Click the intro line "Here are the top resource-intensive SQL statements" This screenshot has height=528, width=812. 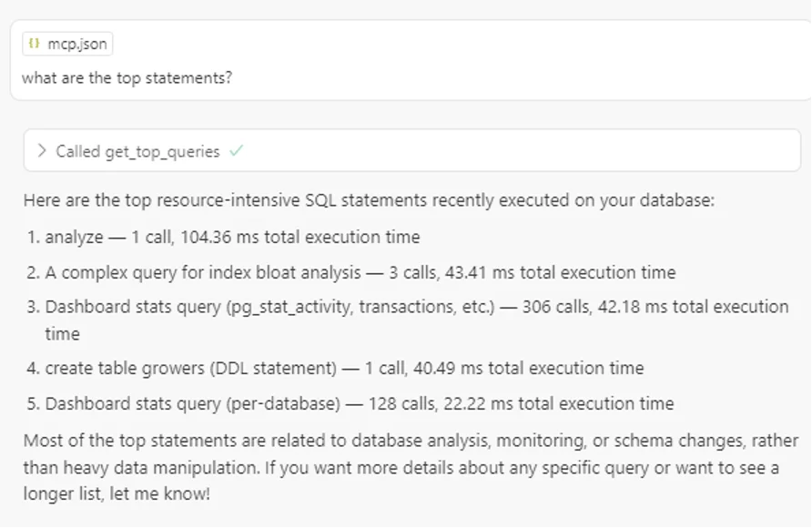369,200
